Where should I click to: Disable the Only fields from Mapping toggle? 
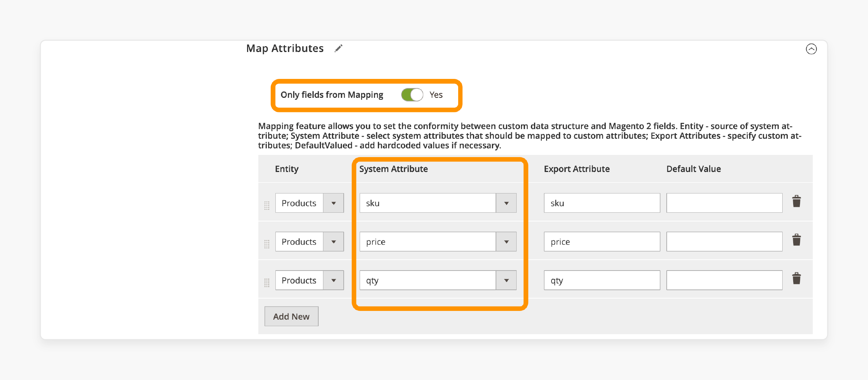pyautogui.click(x=412, y=95)
